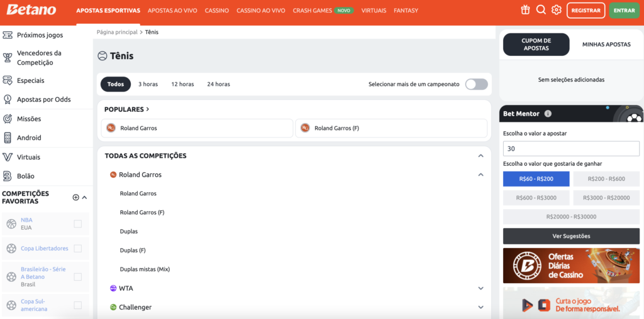Add favorite competition with plus icon

coord(75,197)
